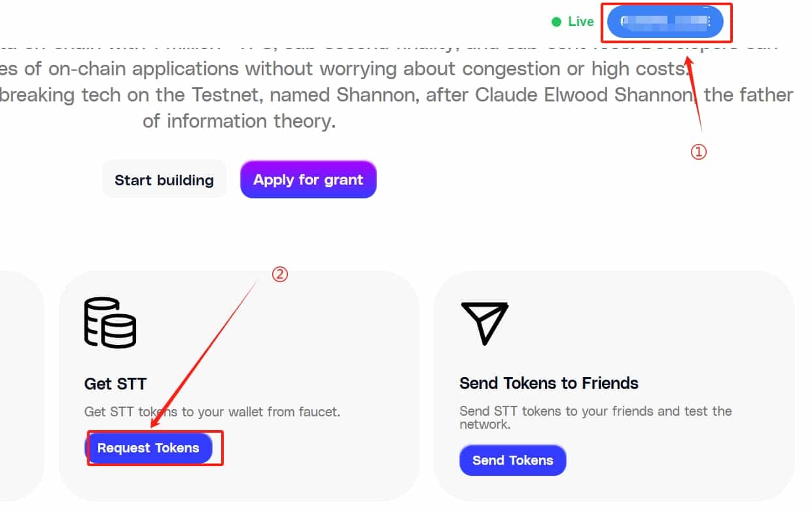Click the paper plane send icon
812x510 pixels.
[485, 323]
